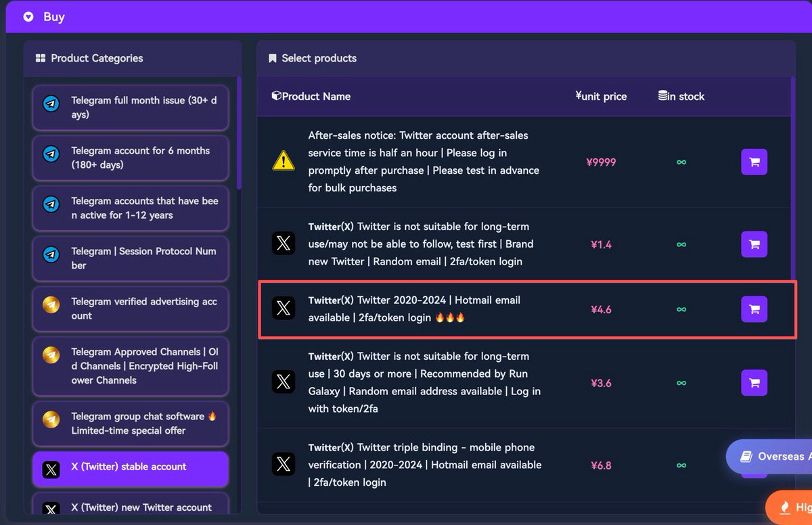Open Telegram full month issue category

pos(130,108)
